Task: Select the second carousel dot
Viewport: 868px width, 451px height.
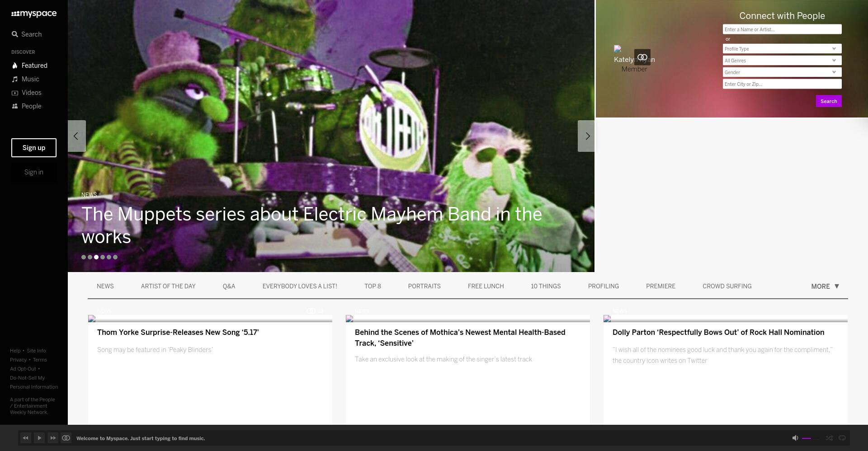Action: [x=90, y=257]
